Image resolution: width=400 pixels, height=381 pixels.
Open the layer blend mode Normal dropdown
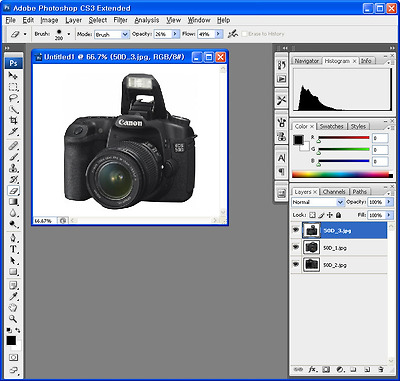click(x=318, y=202)
